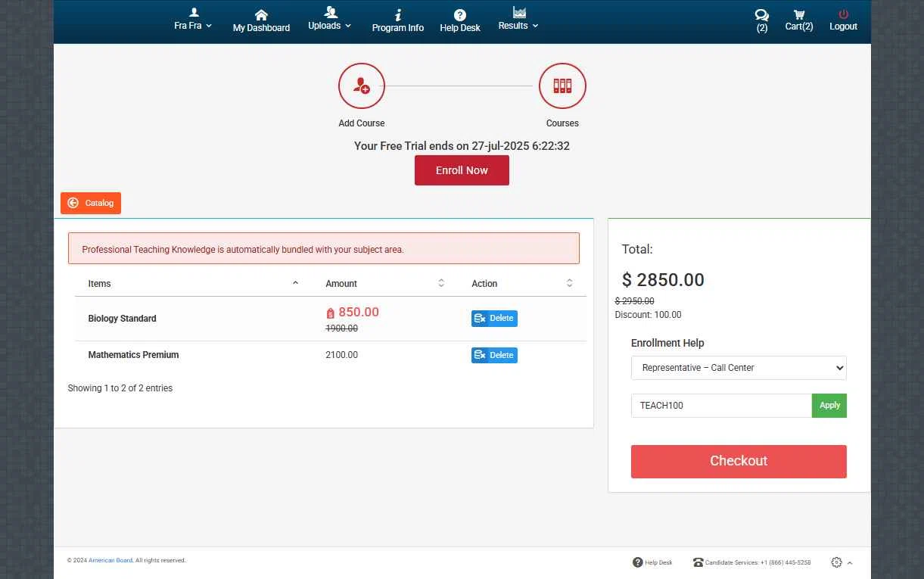Click the Logout power icon
The width and height of the screenshot is (924, 579).
843,14
